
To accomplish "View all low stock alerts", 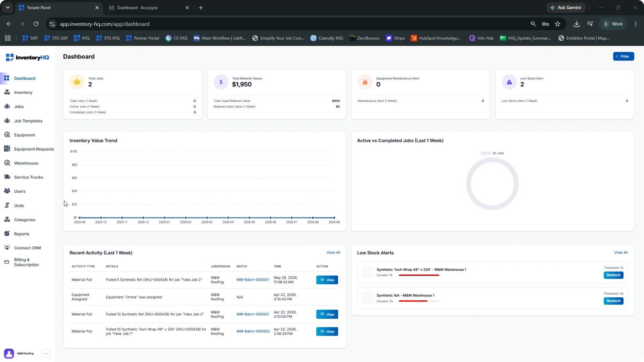I will click(621, 252).
